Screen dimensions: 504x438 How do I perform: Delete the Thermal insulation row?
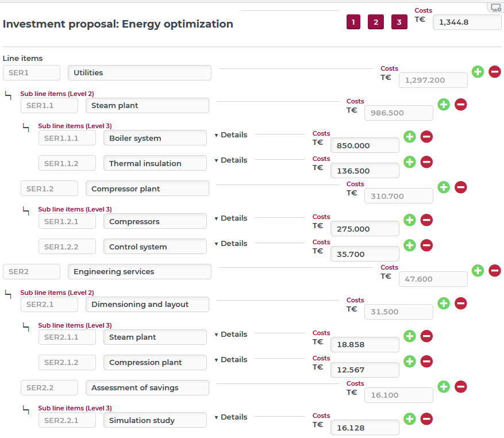point(426,162)
